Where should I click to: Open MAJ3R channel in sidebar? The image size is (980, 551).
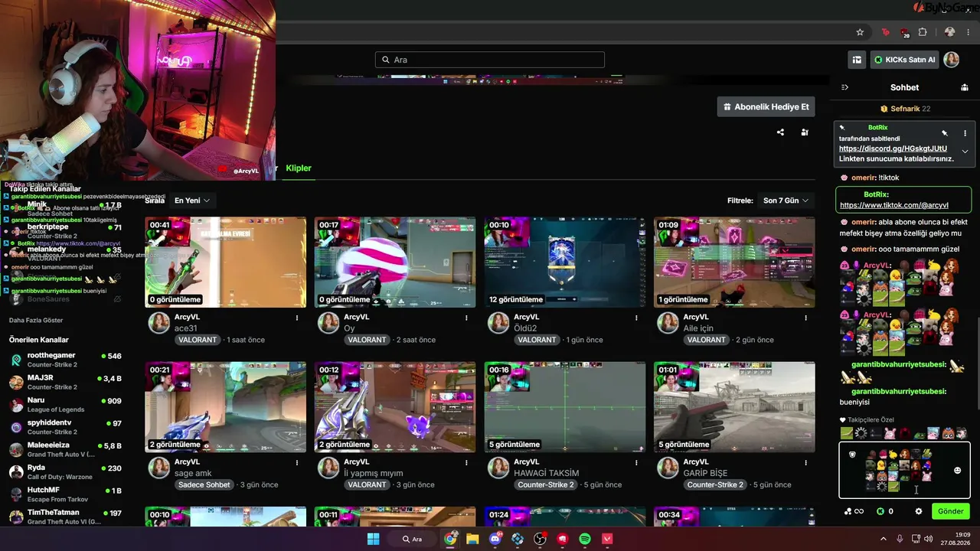point(65,382)
